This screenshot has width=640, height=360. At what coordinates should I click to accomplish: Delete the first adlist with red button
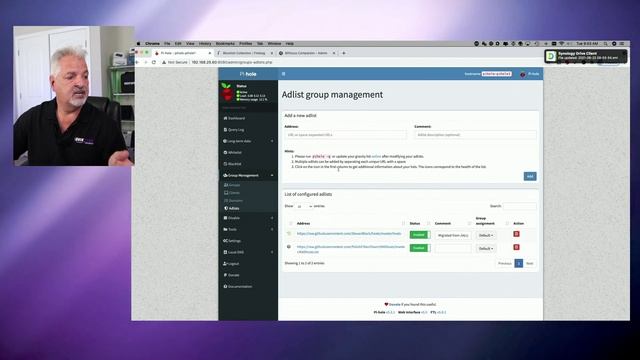click(x=516, y=234)
